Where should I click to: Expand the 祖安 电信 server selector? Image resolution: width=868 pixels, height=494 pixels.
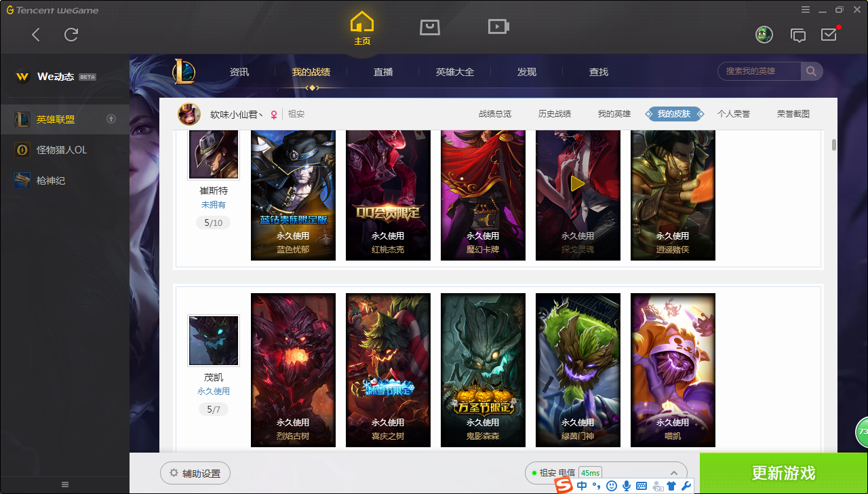(x=606, y=473)
